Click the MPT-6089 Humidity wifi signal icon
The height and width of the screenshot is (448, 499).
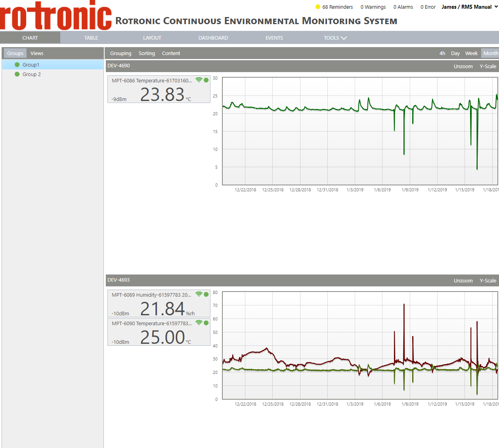point(199,294)
